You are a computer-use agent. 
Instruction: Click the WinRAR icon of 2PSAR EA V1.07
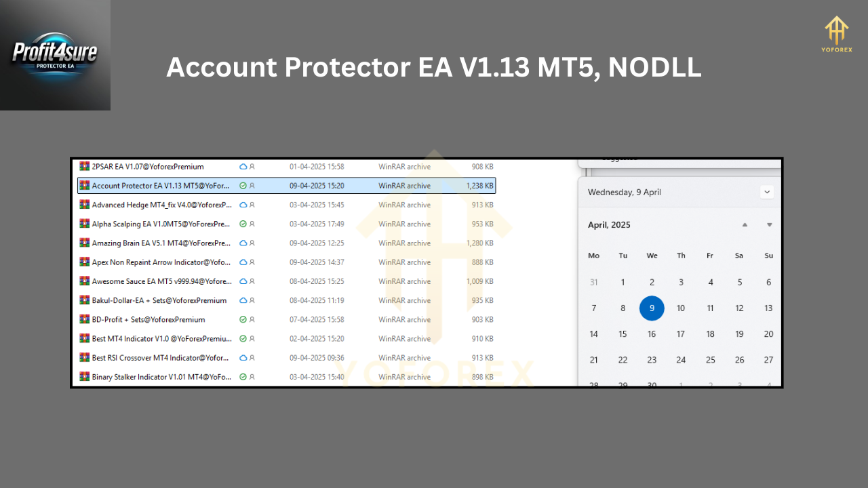84,166
